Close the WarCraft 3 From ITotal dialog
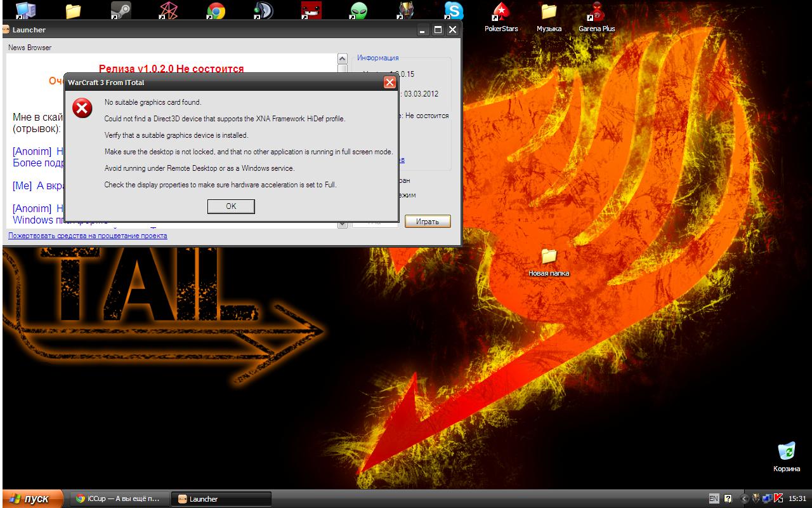Image resolution: width=812 pixels, height=508 pixels. pyautogui.click(x=390, y=83)
